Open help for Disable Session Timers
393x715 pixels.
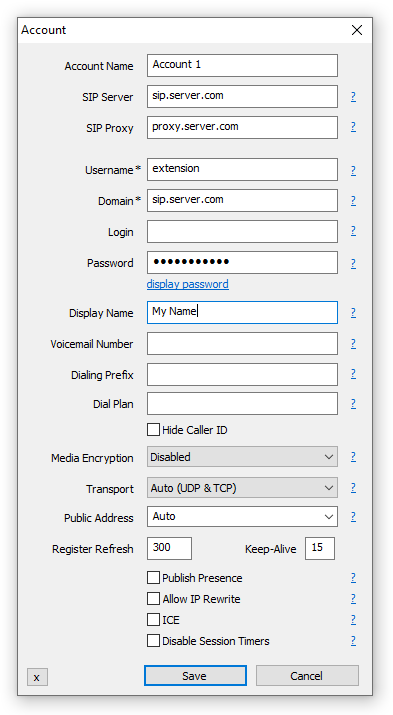pos(353,641)
